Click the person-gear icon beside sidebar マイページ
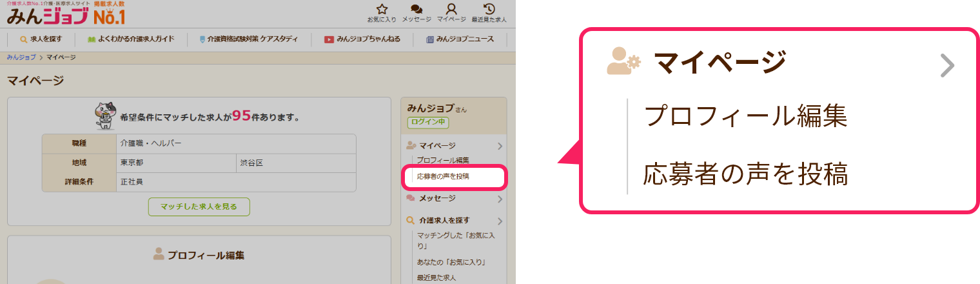 [411, 146]
